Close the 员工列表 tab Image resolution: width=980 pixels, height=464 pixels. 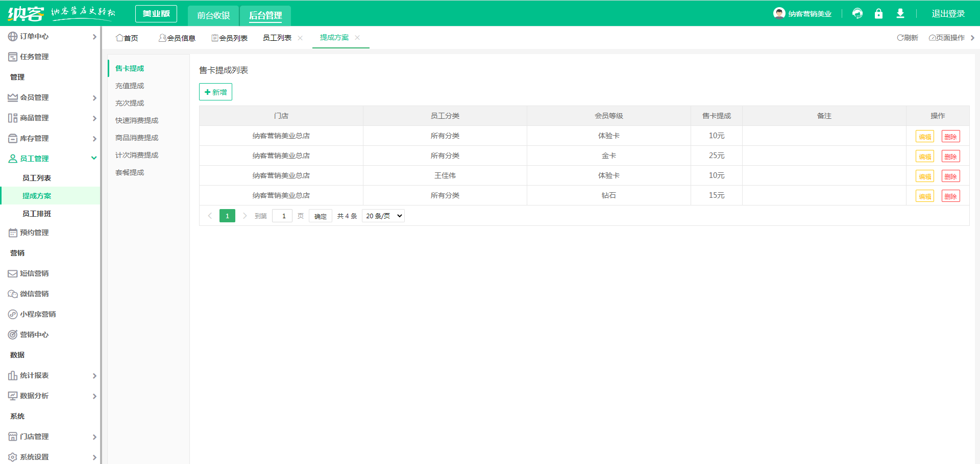pos(300,38)
